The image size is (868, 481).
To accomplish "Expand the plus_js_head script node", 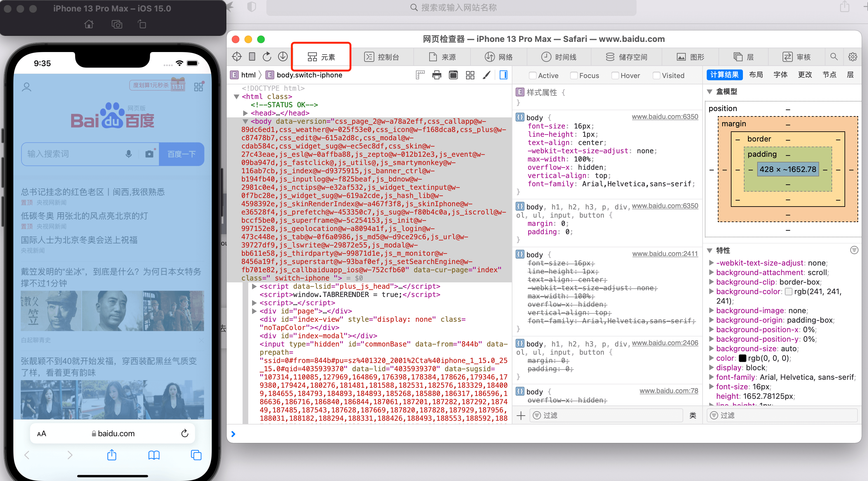I will pyautogui.click(x=254, y=286).
